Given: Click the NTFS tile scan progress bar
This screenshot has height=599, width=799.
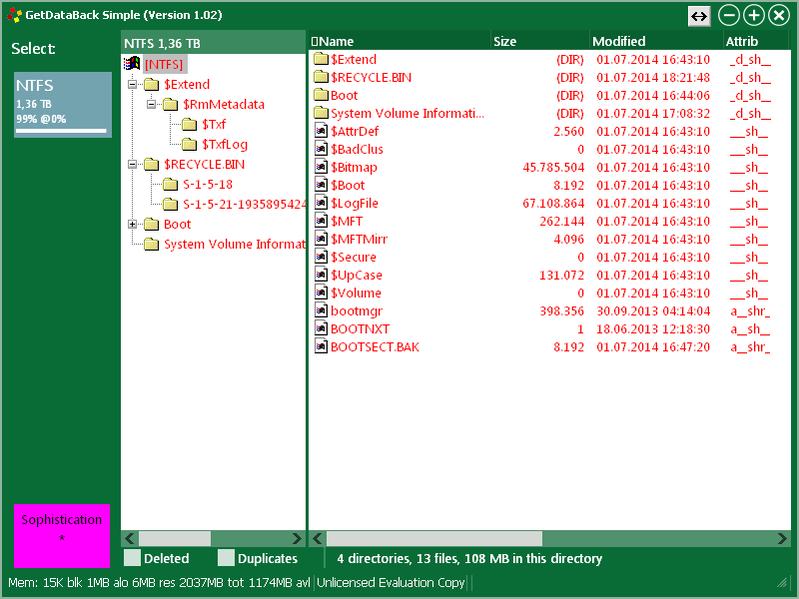Looking at the screenshot, I should 61,131.
